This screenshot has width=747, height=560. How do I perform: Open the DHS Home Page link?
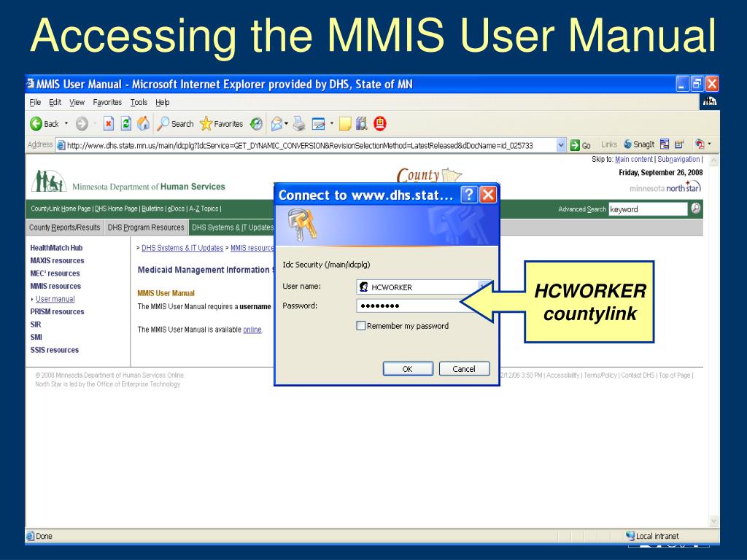coord(116,209)
